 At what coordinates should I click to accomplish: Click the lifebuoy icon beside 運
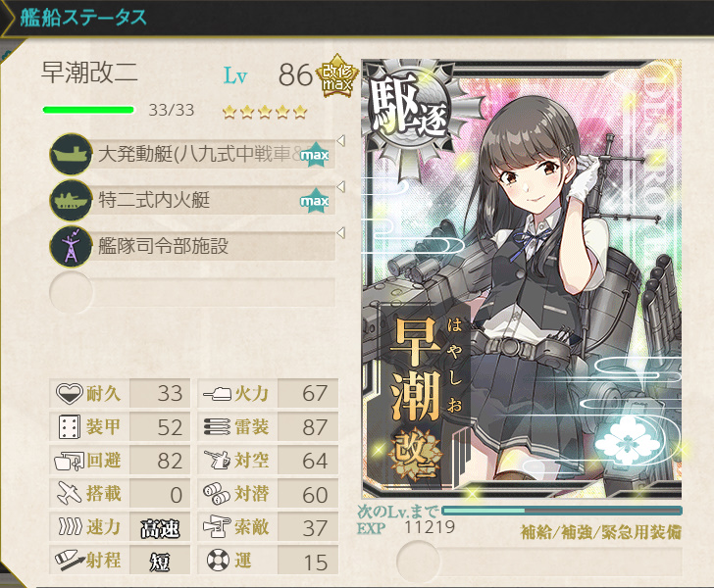(218, 561)
